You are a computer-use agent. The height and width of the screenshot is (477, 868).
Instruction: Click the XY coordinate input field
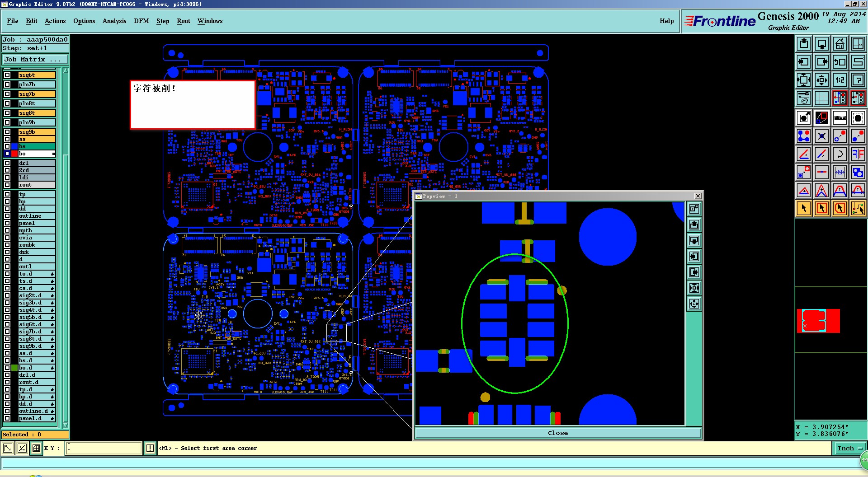(x=104, y=448)
